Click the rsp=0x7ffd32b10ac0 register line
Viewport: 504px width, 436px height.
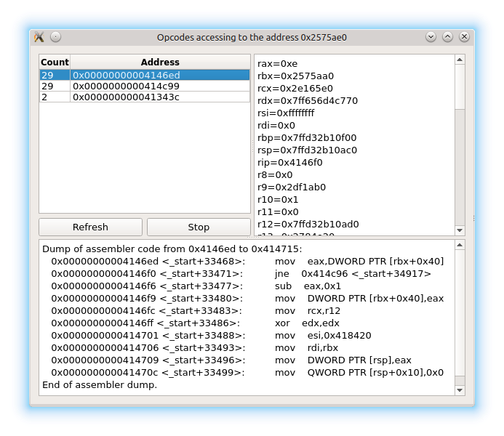[308, 150]
